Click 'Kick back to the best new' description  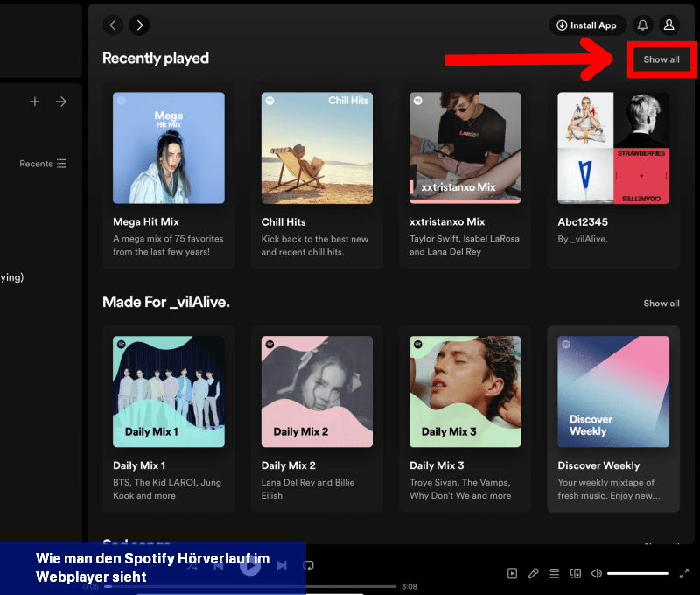pos(315,239)
